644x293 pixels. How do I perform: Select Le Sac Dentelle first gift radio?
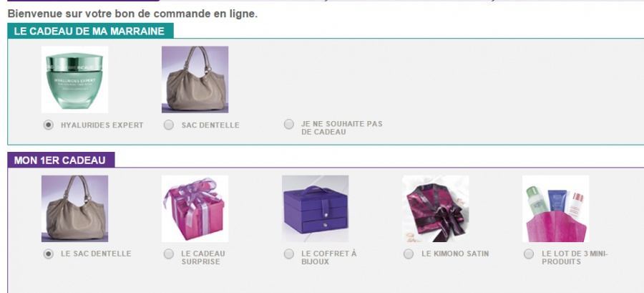[49, 254]
